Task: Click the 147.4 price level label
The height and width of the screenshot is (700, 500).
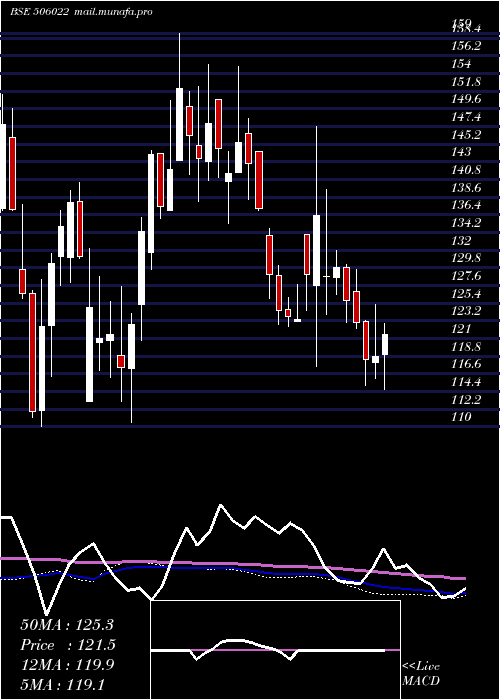Action: pos(465,117)
